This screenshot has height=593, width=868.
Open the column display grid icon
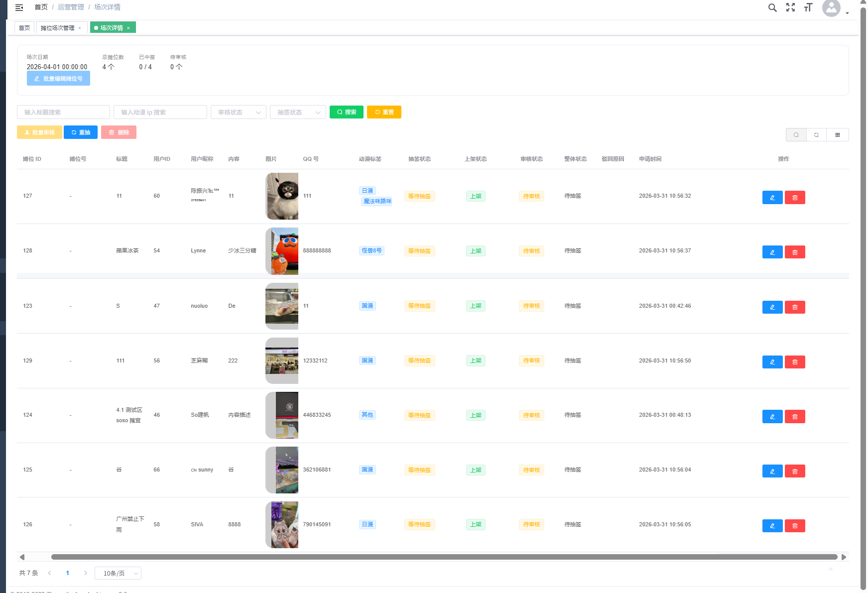[838, 135]
